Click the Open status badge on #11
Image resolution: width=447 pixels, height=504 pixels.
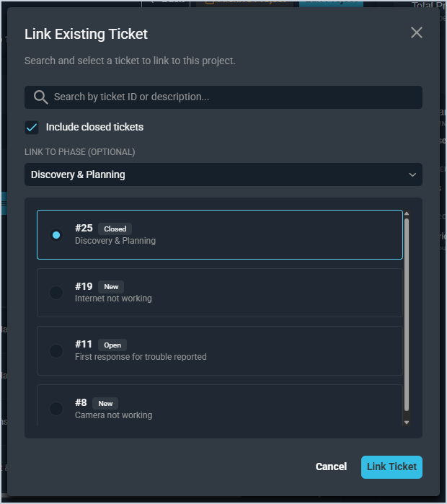click(x=112, y=345)
